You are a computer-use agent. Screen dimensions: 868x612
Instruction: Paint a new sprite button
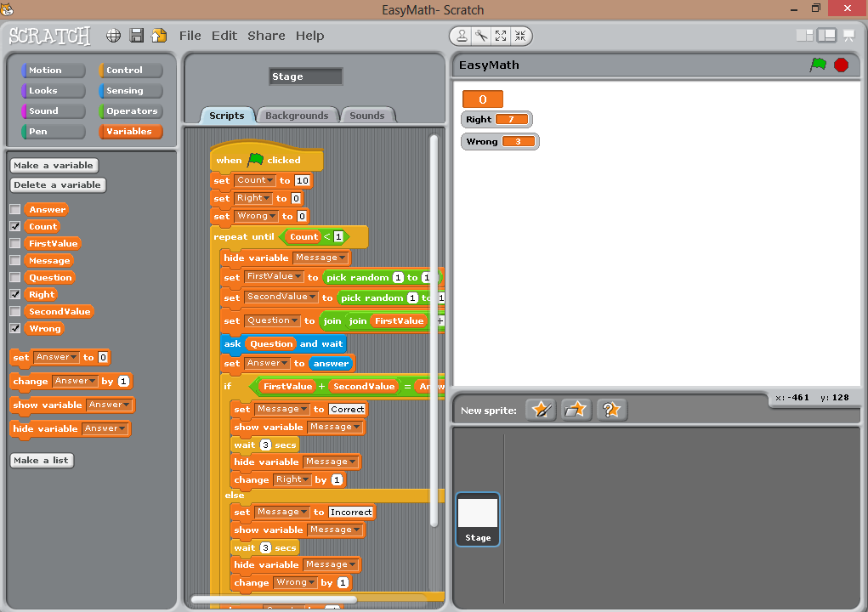click(x=541, y=410)
